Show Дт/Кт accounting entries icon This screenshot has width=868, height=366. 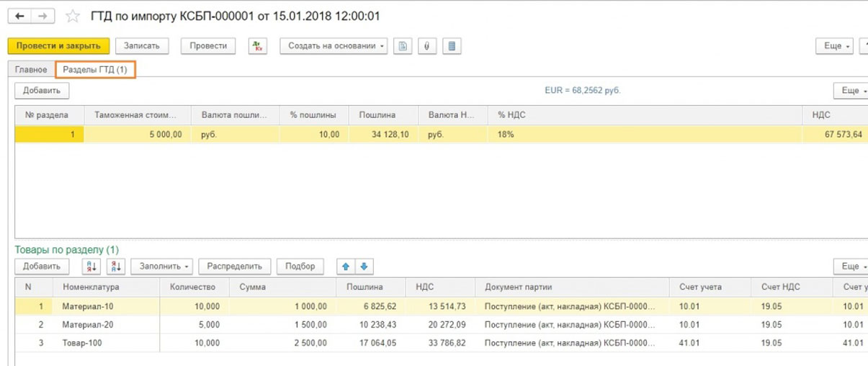(x=257, y=46)
